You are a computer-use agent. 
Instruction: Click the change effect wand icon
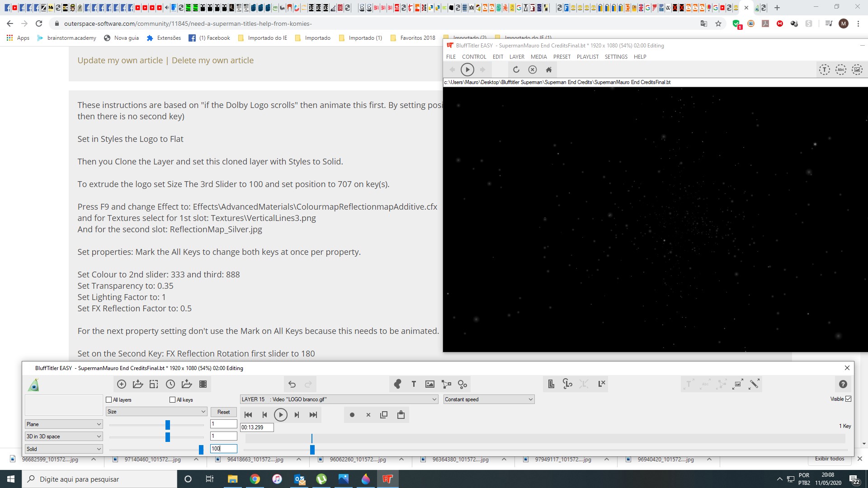click(754, 384)
